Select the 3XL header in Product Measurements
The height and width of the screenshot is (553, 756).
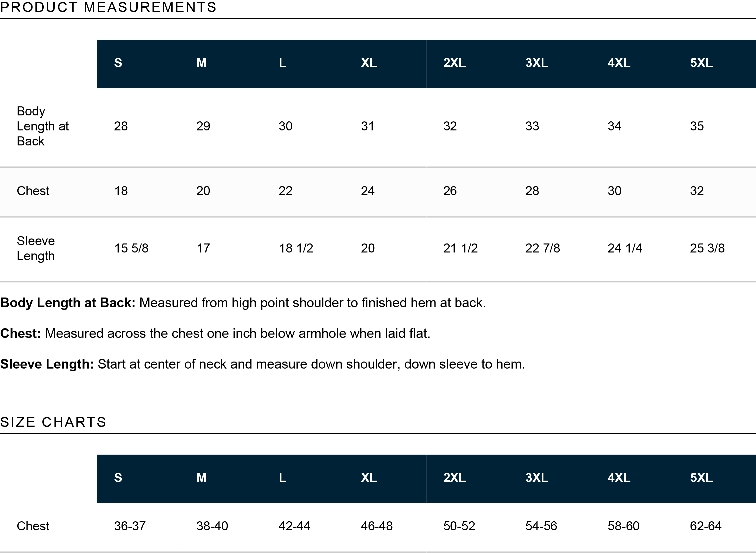click(537, 63)
